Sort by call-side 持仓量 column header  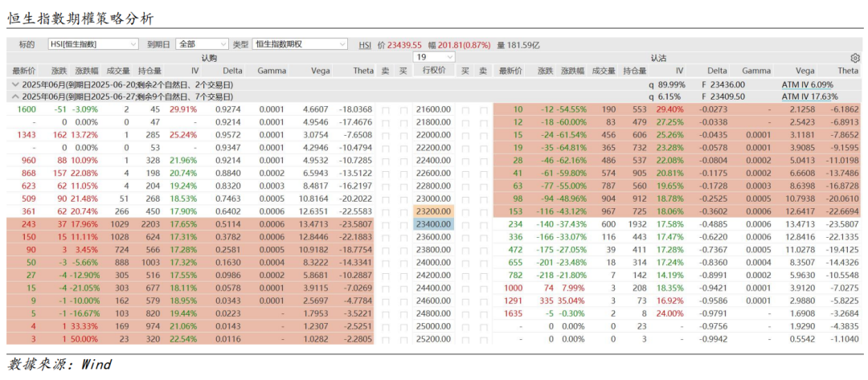pyautogui.click(x=150, y=70)
